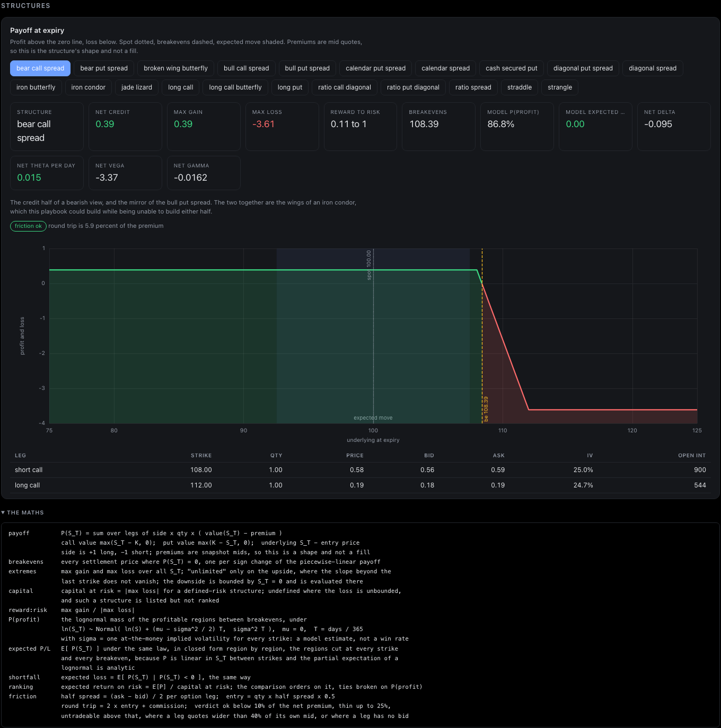Select the iron condor structure
Viewport: 721px width, 728px height.
click(88, 87)
